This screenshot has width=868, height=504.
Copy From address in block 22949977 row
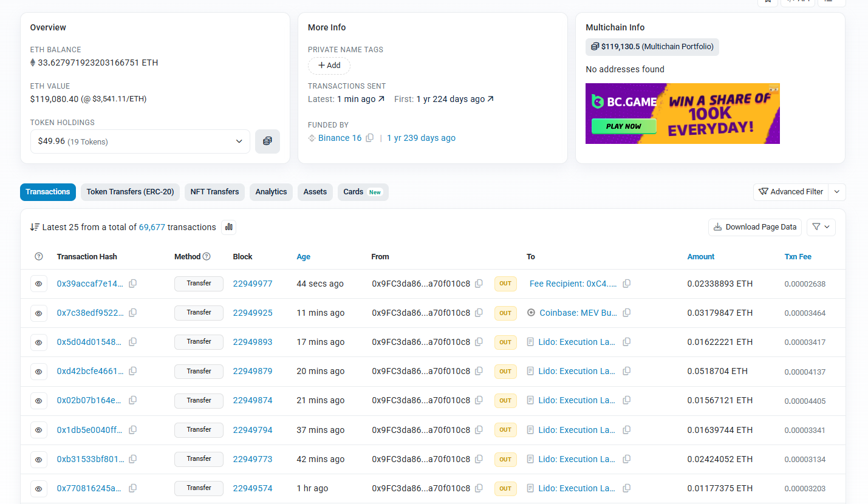pos(479,284)
